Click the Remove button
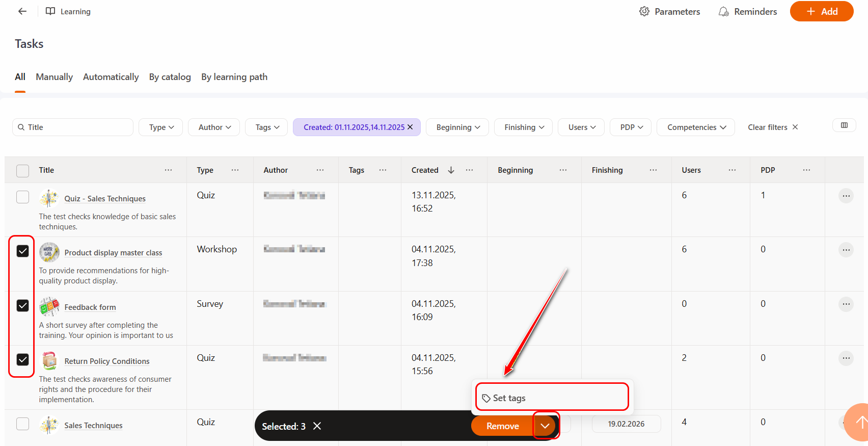The image size is (868, 446). tap(503, 426)
